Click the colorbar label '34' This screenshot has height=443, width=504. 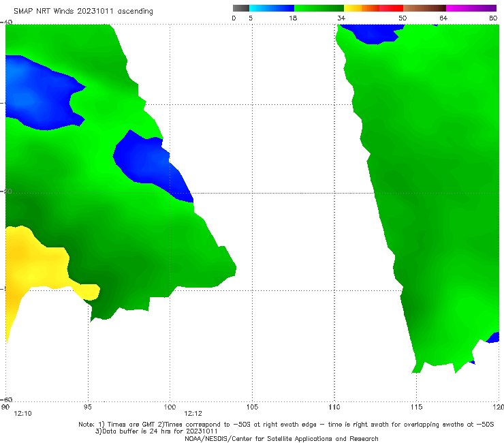tap(341, 18)
